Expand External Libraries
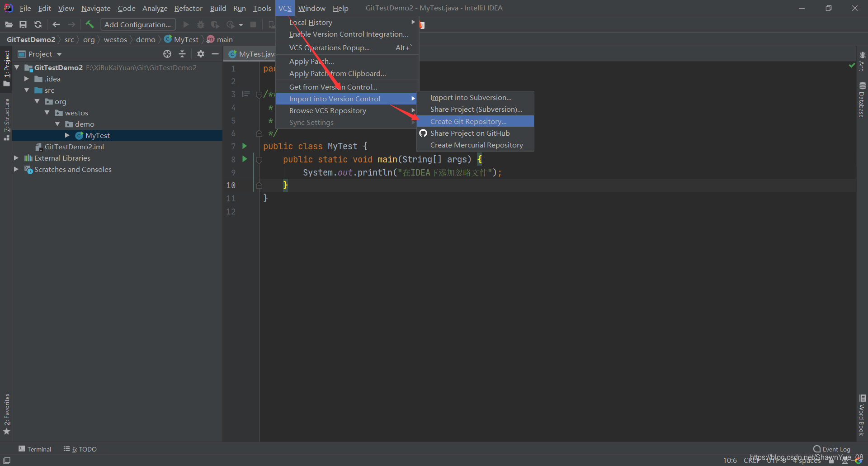 pos(16,158)
